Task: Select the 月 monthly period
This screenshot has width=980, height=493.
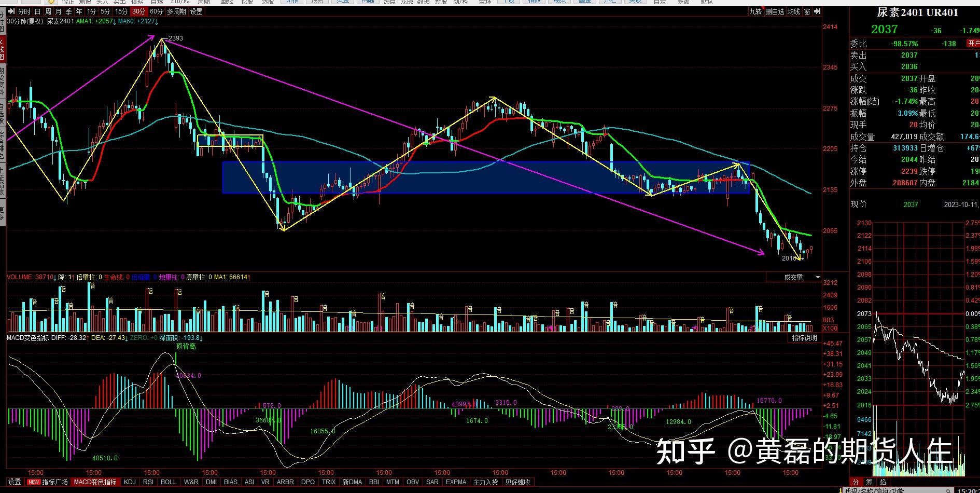Action: (58, 11)
